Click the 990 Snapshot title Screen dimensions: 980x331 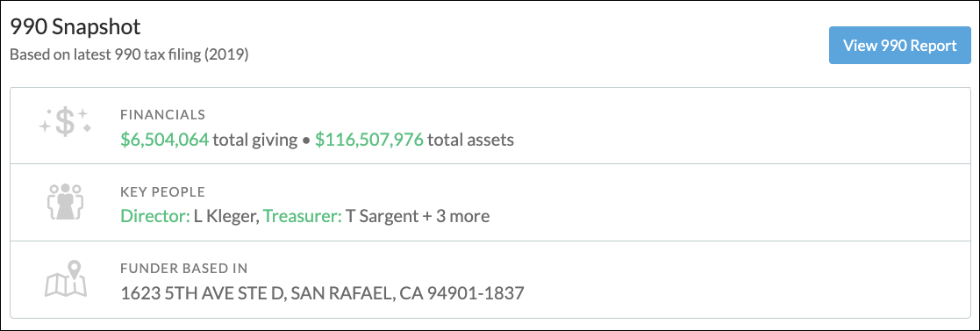tap(75, 27)
